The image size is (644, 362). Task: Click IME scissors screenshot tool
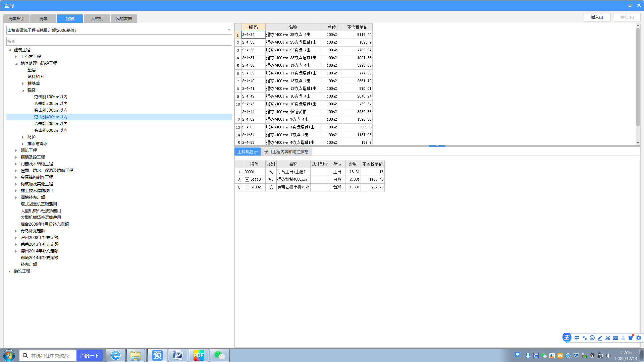[608, 338]
